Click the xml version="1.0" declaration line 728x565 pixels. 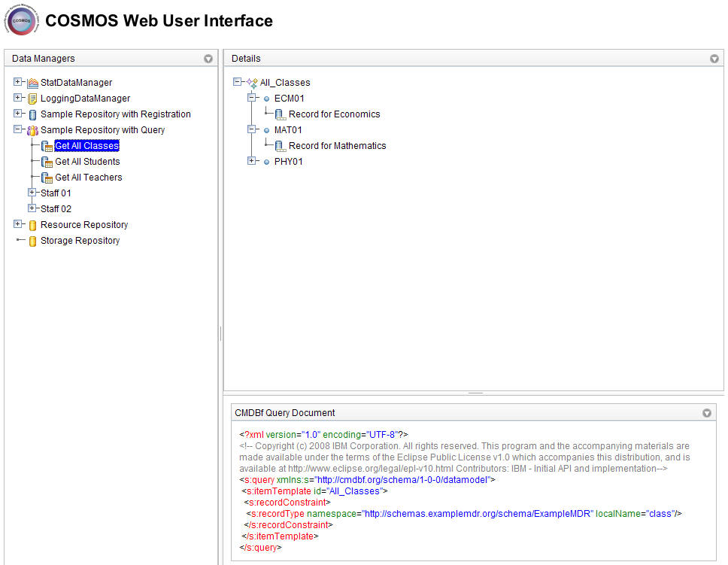(x=323, y=435)
